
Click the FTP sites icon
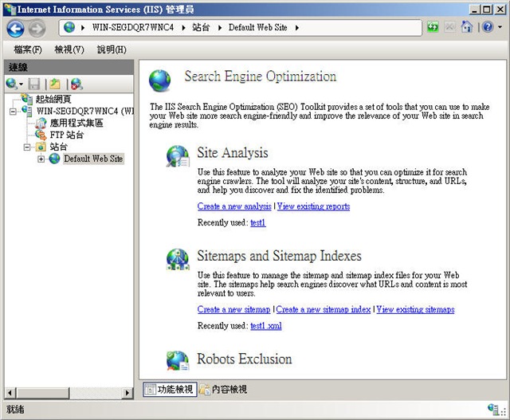point(41,135)
